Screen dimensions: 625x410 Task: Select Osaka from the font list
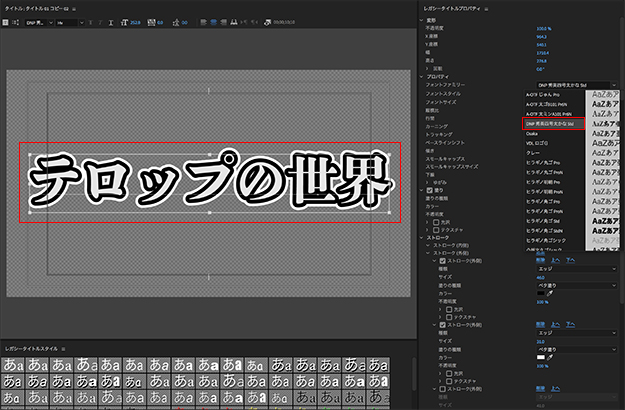[x=533, y=133]
